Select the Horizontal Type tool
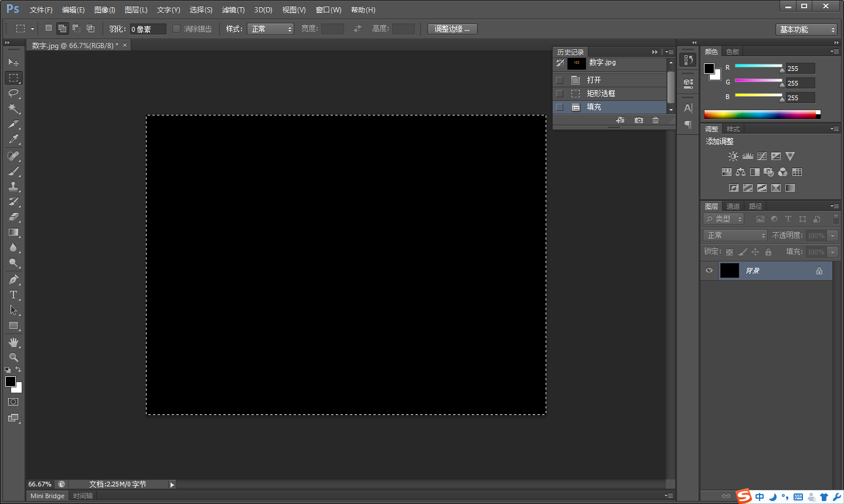Screen dimensions: 844x504 tap(13, 295)
